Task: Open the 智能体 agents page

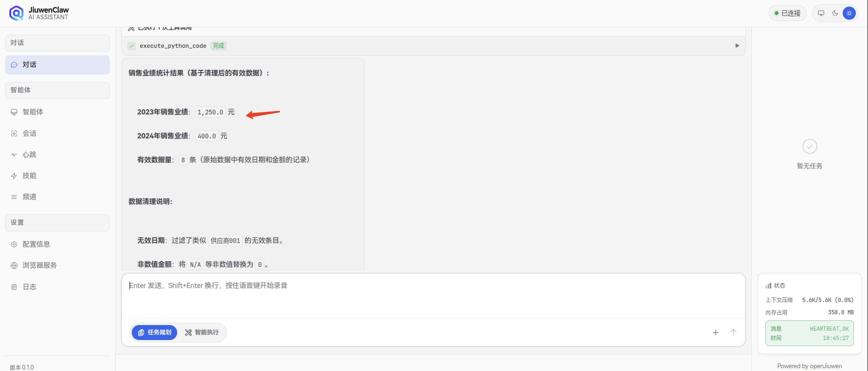Action: tap(33, 112)
